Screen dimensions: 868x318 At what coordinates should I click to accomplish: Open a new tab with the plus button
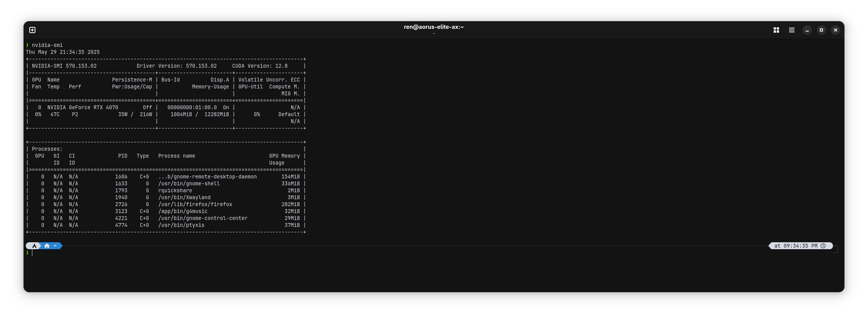tap(32, 30)
